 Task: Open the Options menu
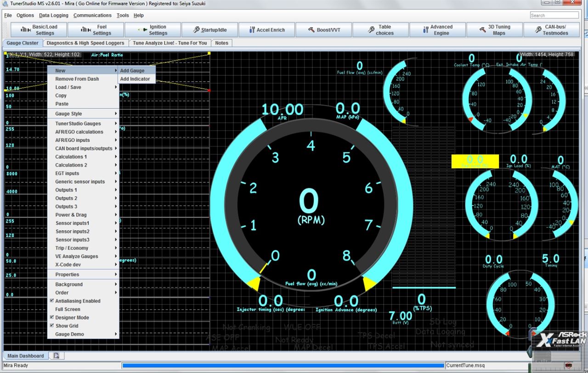pyautogui.click(x=25, y=15)
